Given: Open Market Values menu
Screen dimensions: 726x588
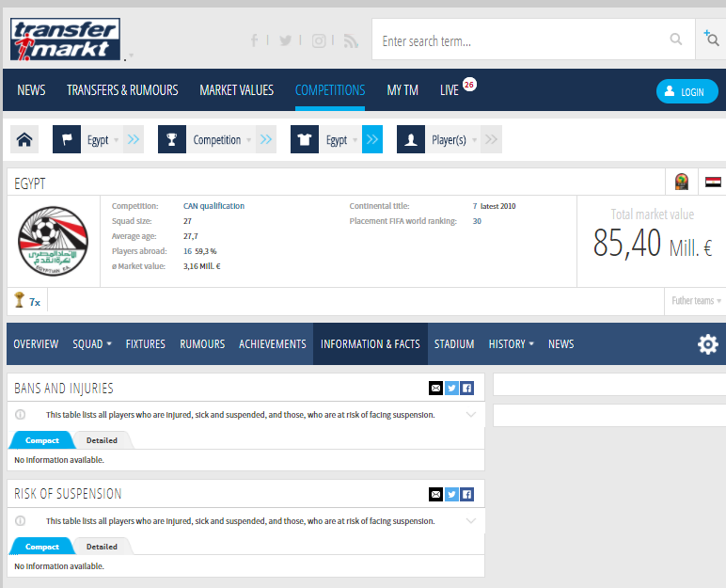Looking at the screenshot, I should point(237,90).
